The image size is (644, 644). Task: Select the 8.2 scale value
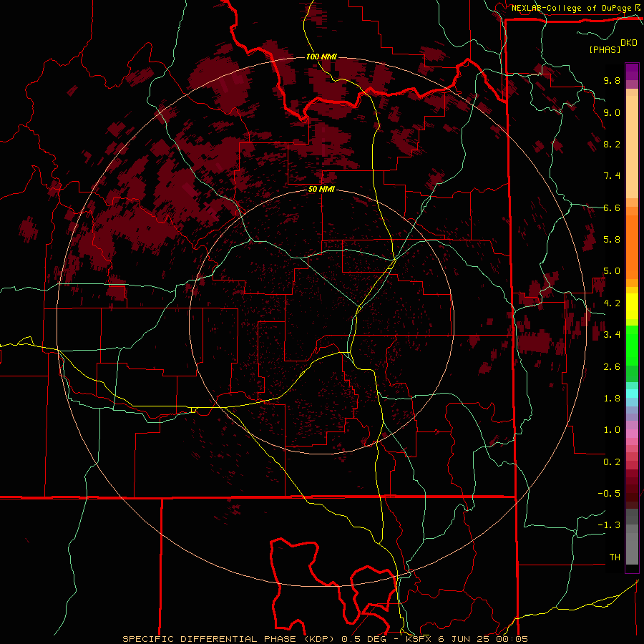pyautogui.click(x=612, y=144)
